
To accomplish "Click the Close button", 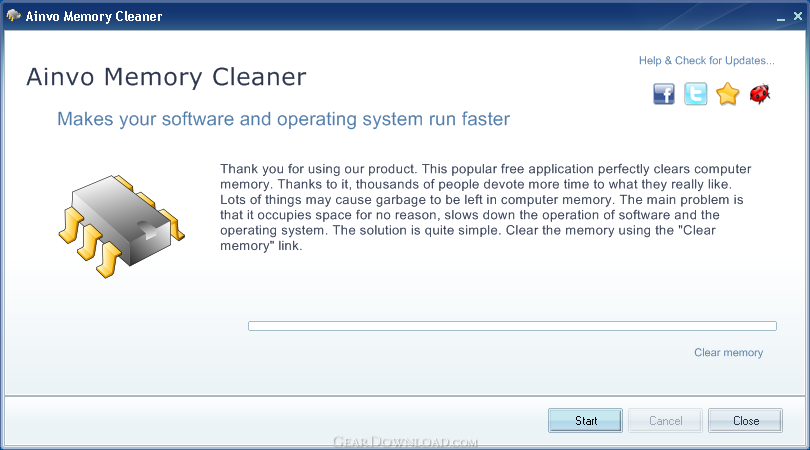I will click(x=745, y=421).
